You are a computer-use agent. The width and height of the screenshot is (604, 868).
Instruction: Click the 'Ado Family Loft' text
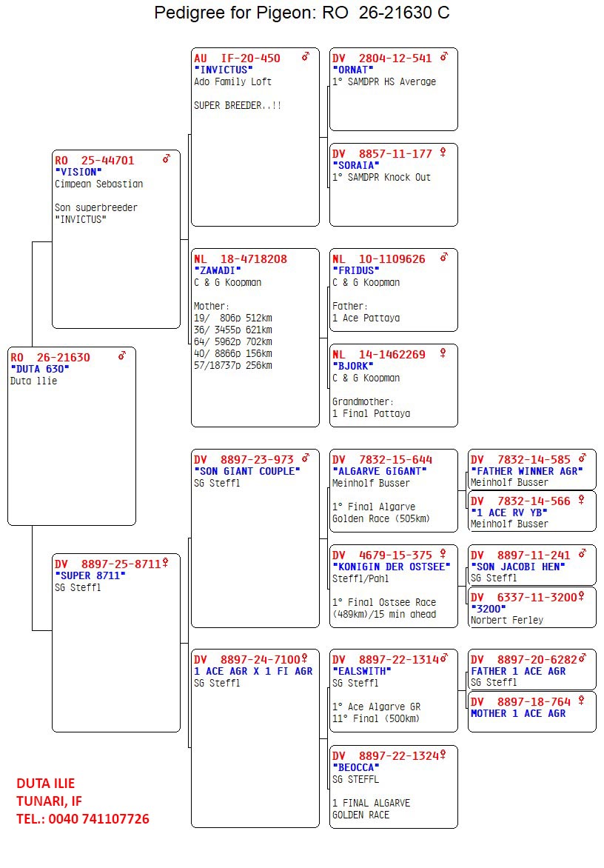pyautogui.click(x=232, y=82)
